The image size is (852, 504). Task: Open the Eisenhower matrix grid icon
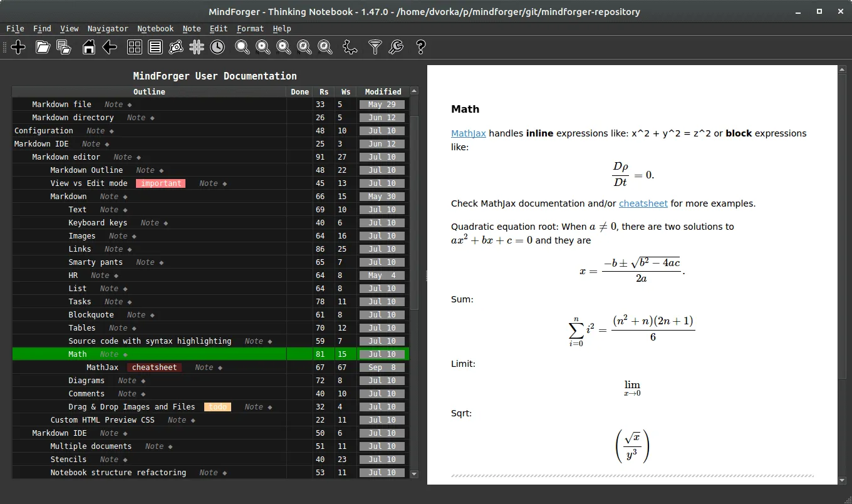click(x=135, y=47)
